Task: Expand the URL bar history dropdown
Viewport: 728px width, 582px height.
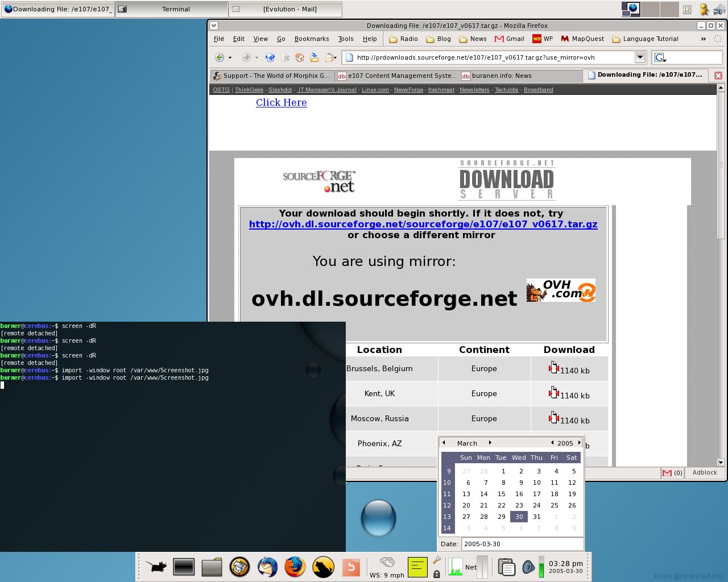Action: [x=640, y=57]
